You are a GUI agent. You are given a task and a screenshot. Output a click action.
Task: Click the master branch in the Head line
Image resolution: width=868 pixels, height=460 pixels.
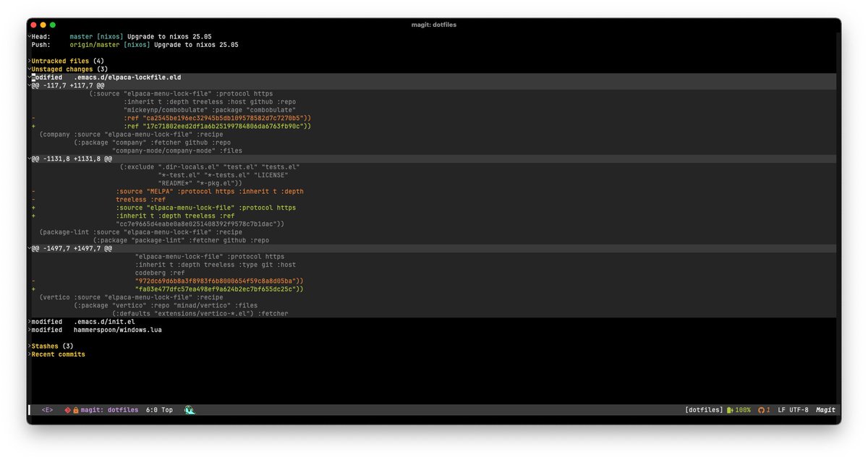pyautogui.click(x=81, y=36)
